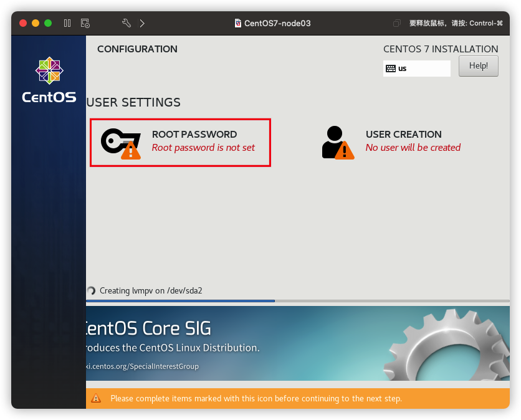Click the user creation person icon
Viewport: 521px width, 420px height.
[338, 143]
